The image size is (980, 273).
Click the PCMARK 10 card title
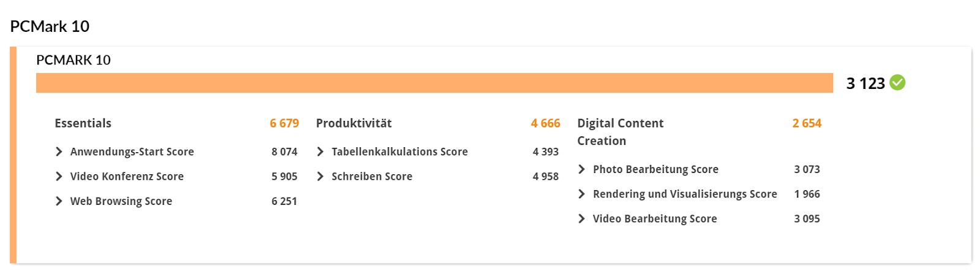pos(73,60)
